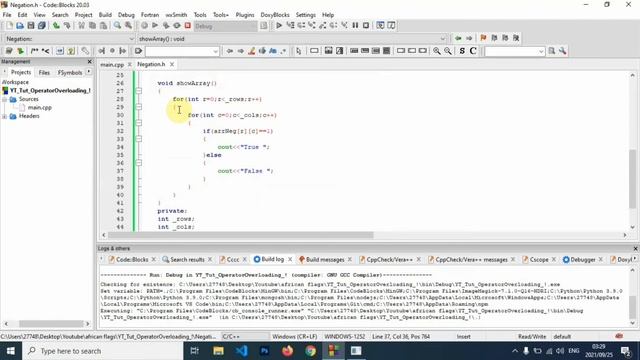Open the Settings menu

(306, 15)
